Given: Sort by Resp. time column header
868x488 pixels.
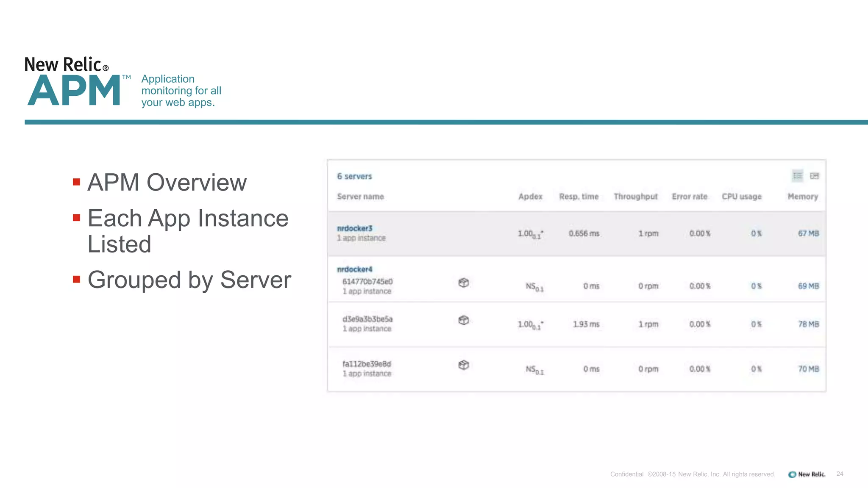Looking at the screenshot, I should point(579,197).
